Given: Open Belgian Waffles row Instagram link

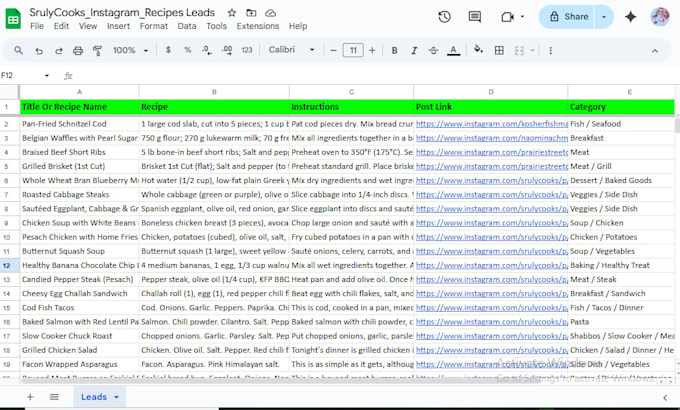Looking at the screenshot, I should [x=491, y=138].
